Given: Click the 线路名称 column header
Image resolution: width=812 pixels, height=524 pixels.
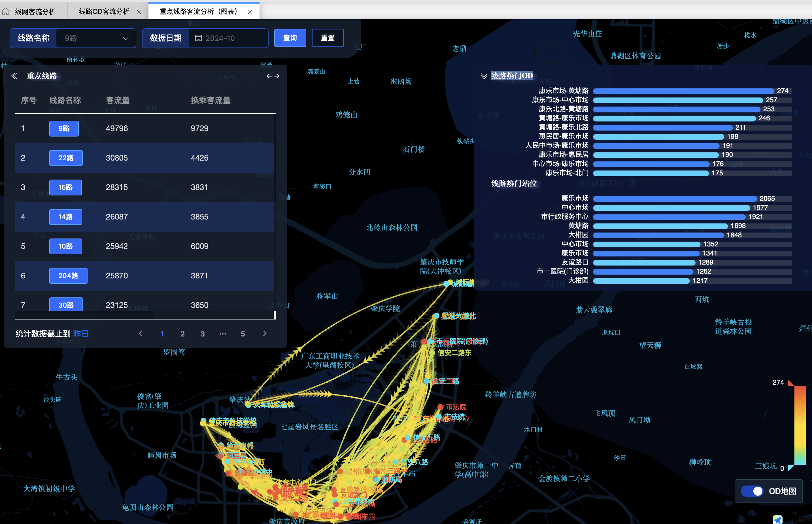Looking at the screenshot, I should (65, 100).
